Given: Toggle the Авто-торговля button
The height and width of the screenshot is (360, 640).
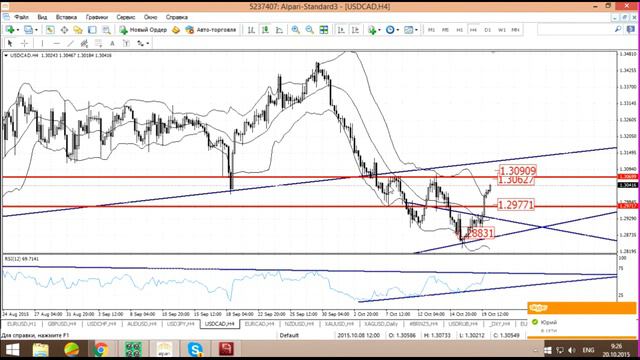Looking at the screenshot, I should tap(211, 30).
